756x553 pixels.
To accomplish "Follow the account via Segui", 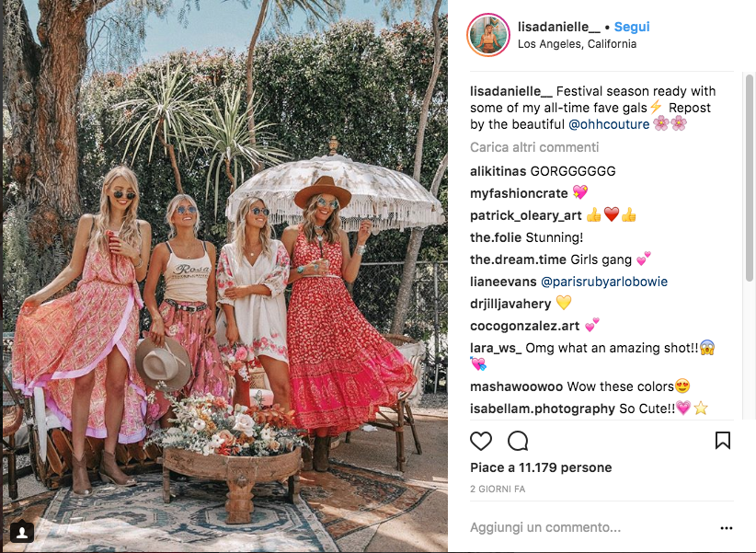I will pos(632,27).
